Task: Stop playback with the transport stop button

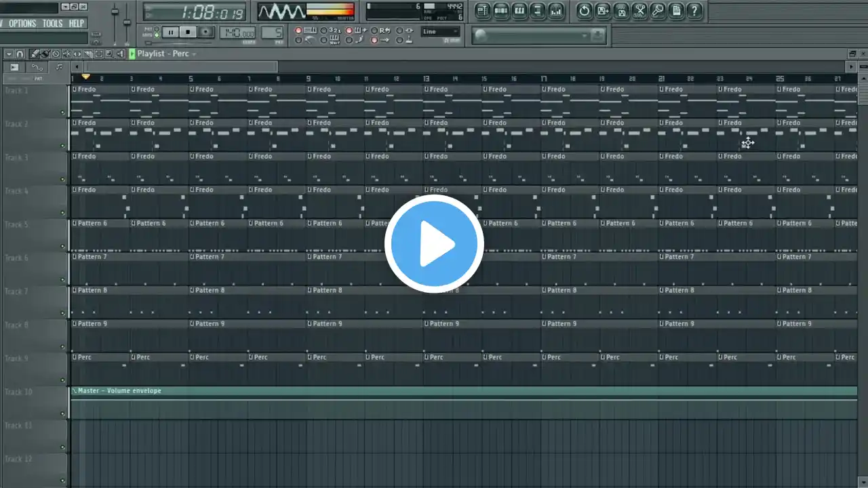Action: (188, 32)
